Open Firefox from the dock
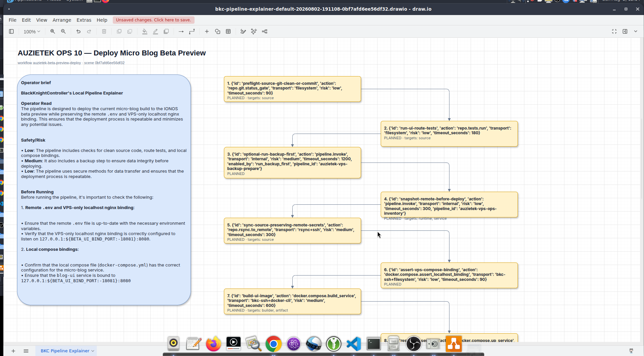 pos(214,344)
